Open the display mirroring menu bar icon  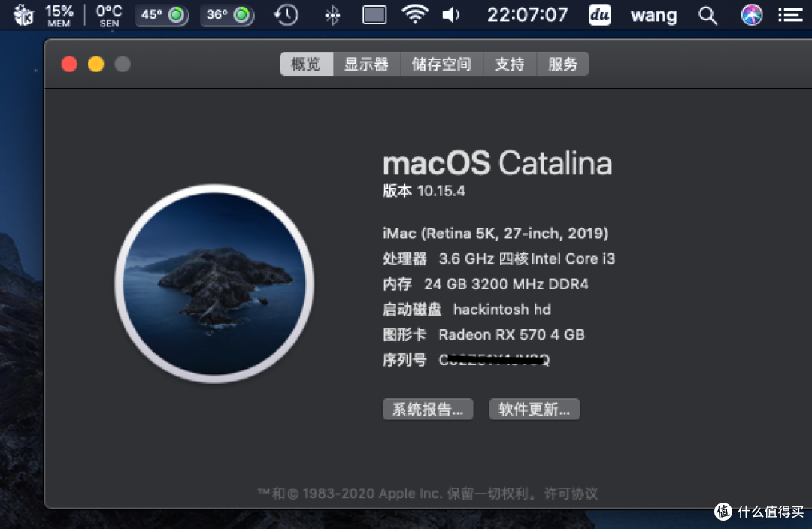(x=374, y=14)
